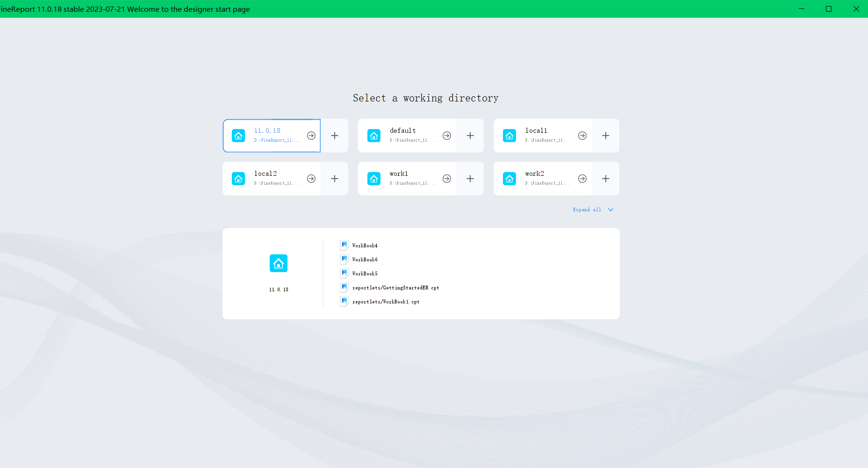Click the house icon of work2 card

tap(509, 179)
